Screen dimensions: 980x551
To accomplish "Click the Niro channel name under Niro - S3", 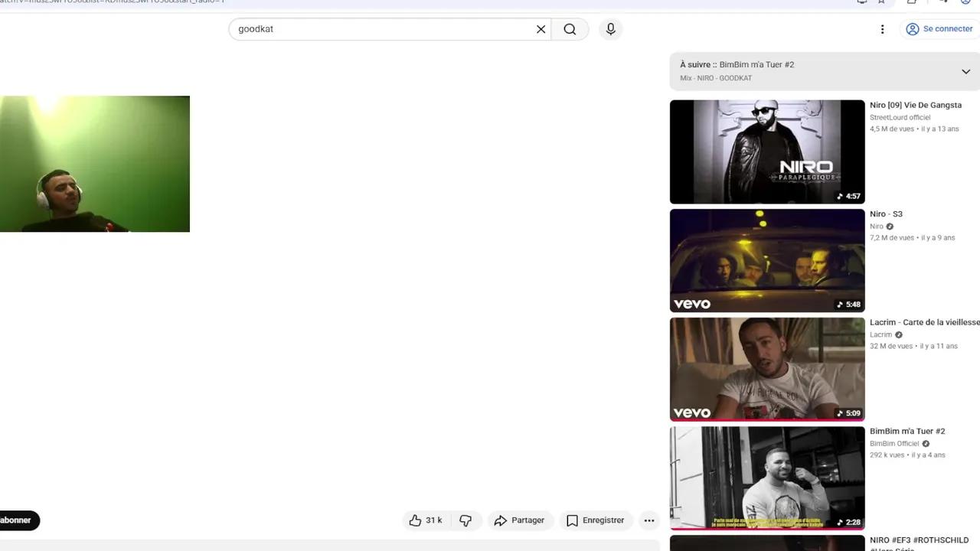I will point(877,227).
